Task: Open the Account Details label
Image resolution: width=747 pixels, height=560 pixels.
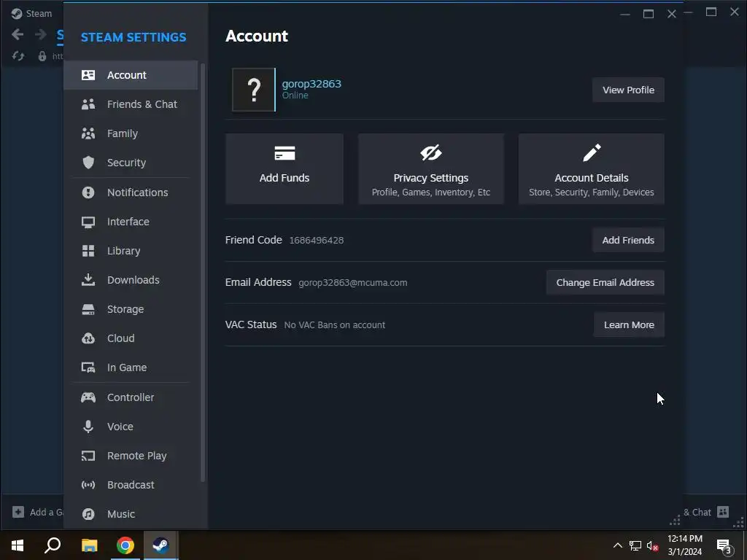Action: pyautogui.click(x=591, y=178)
